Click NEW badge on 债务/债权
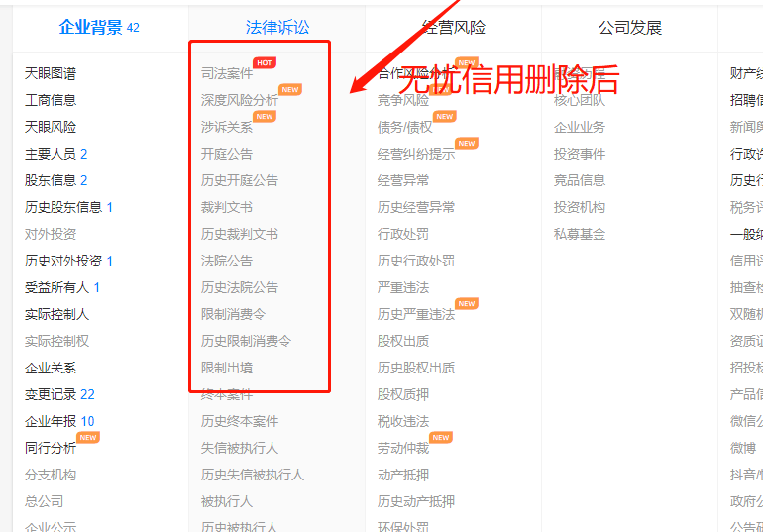 pos(444,116)
